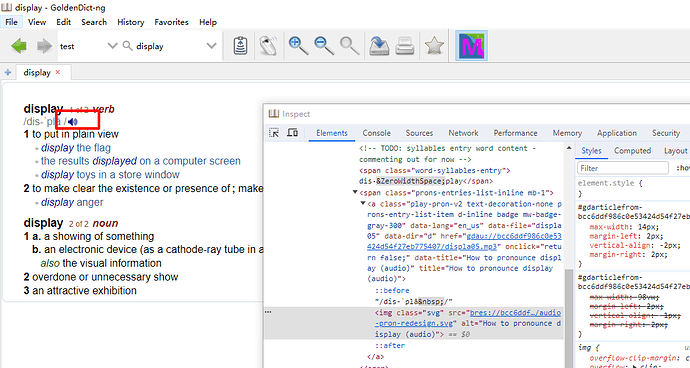Play pronunciation audio speaker icon

click(x=73, y=121)
